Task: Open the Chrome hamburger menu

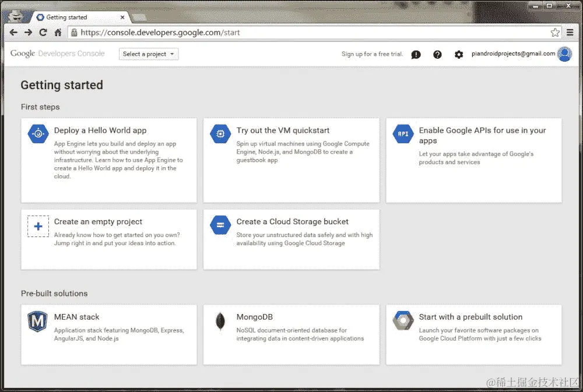Action: 570,32
